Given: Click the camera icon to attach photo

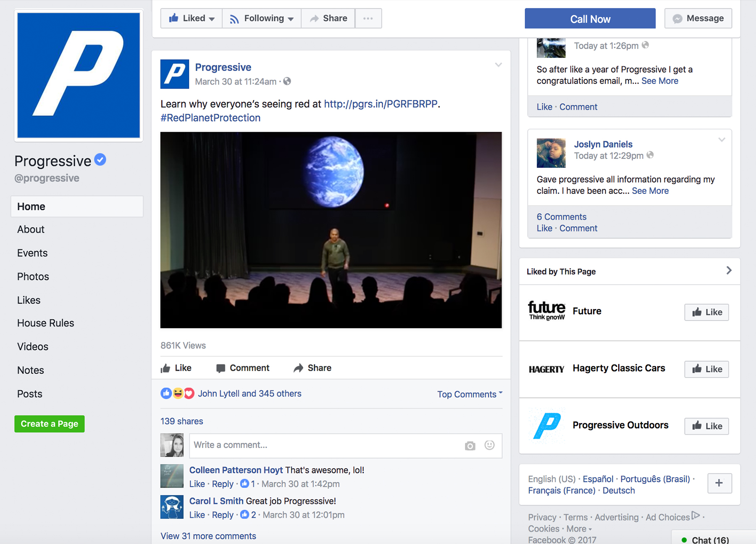Looking at the screenshot, I should (470, 446).
